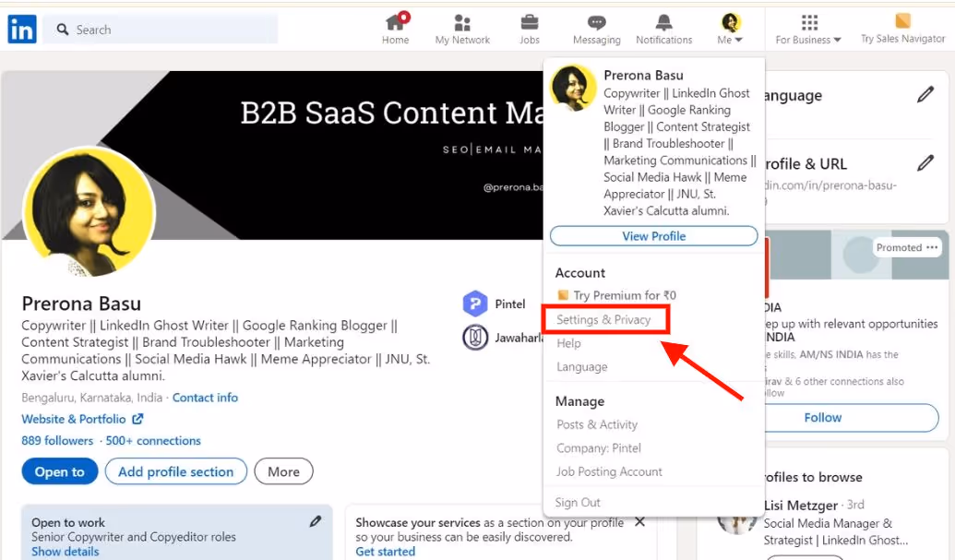This screenshot has height=560, width=955.
Task: Open Contact info
Action: [x=205, y=398]
